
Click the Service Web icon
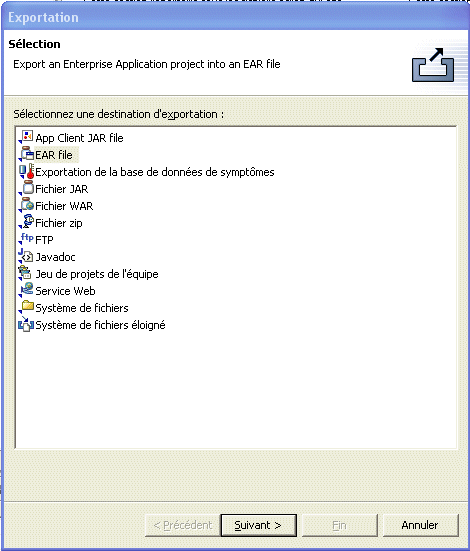pyautogui.click(x=26, y=290)
